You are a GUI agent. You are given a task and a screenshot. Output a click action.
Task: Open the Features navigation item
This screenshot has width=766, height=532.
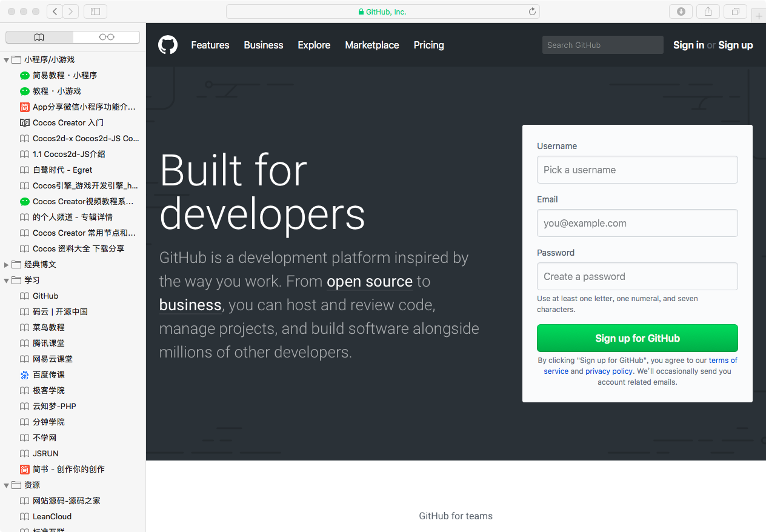pos(210,45)
